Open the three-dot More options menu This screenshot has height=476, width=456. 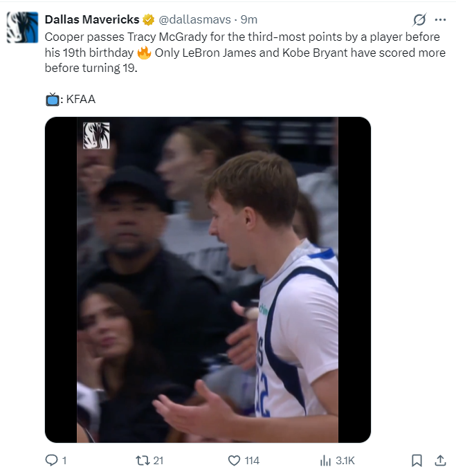coord(440,20)
